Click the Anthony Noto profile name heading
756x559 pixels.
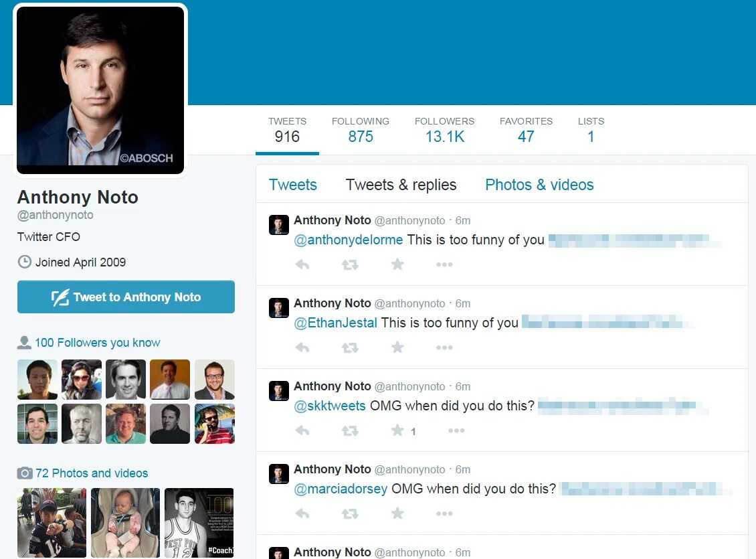point(78,197)
